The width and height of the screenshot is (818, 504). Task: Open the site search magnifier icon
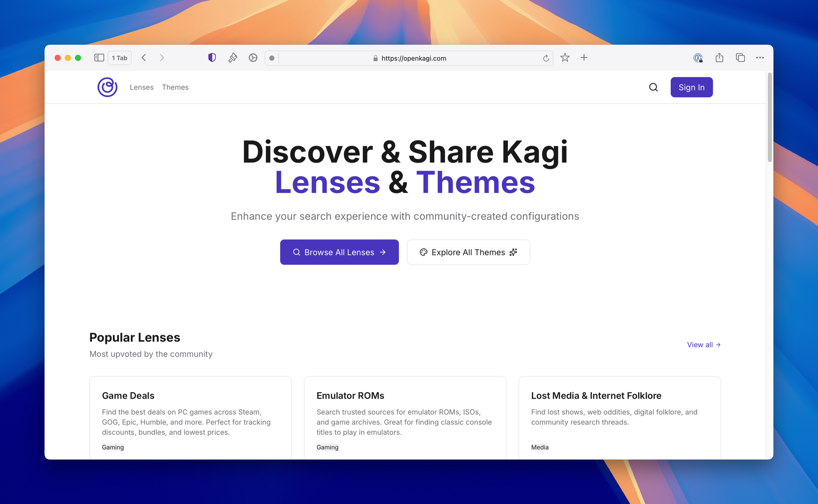[x=653, y=87]
